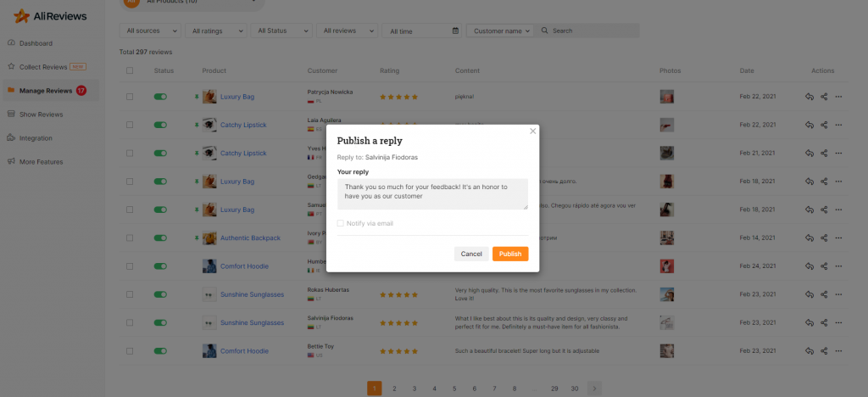Screen dimensions: 868x397
Task: Go to page 5 of reviews
Action: point(454,389)
